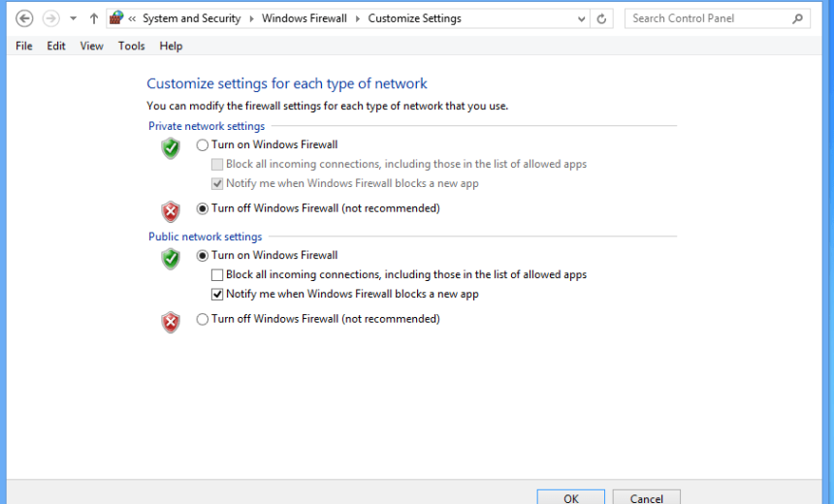Click the Search Control Panel field

pyautogui.click(x=708, y=18)
